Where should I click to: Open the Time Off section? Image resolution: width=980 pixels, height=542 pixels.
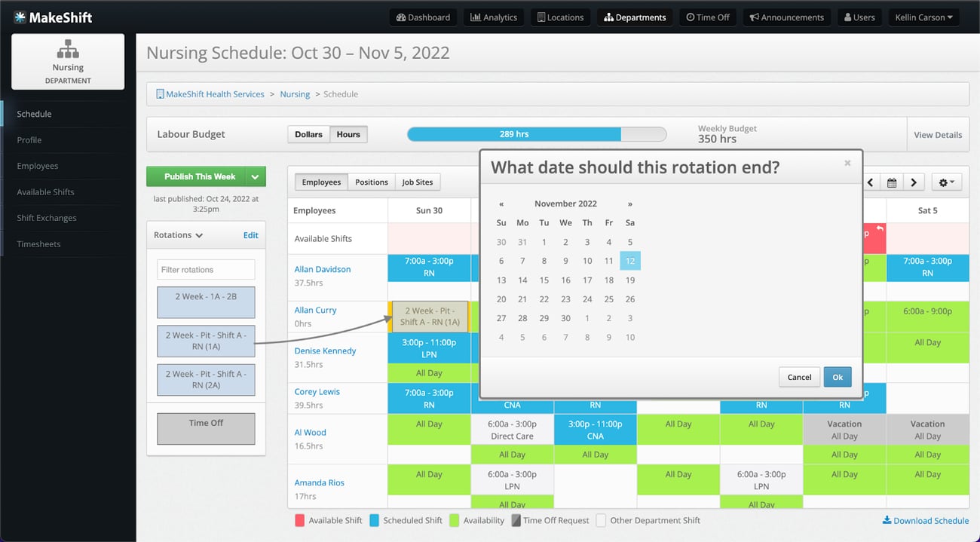[707, 17]
